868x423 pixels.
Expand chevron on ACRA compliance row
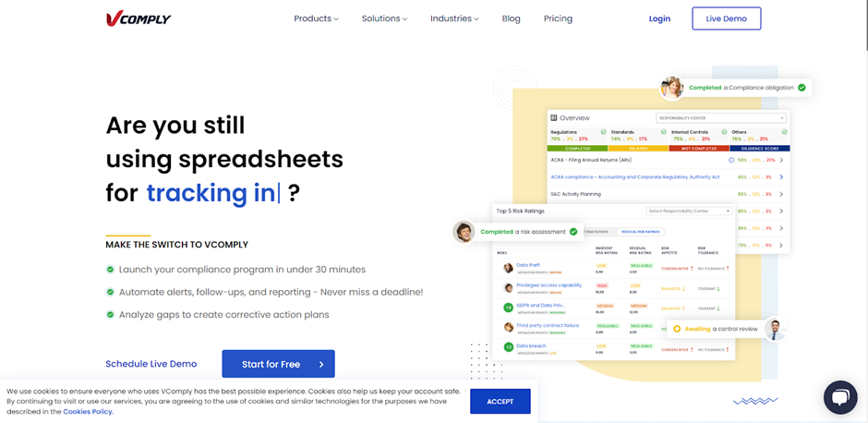(781, 177)
